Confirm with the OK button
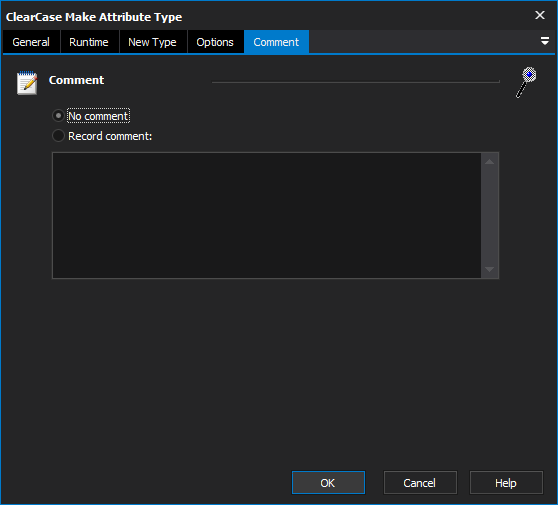558x505 pixels. click(x=328, y=483)
